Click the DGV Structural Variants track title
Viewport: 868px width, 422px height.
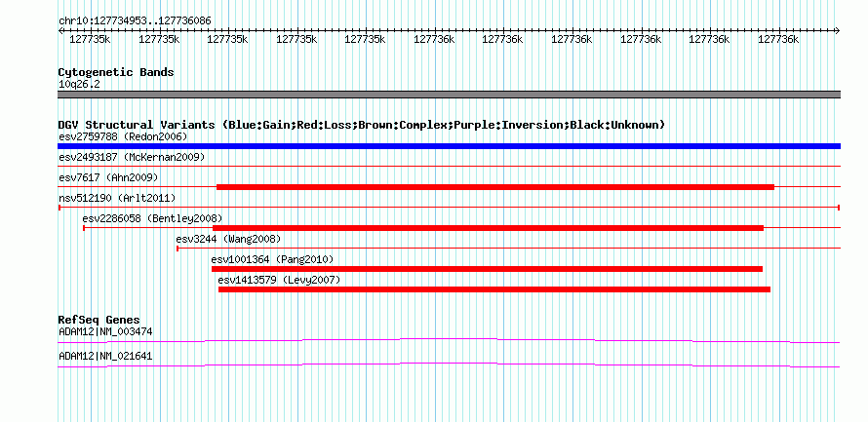(x=362, y=125)
